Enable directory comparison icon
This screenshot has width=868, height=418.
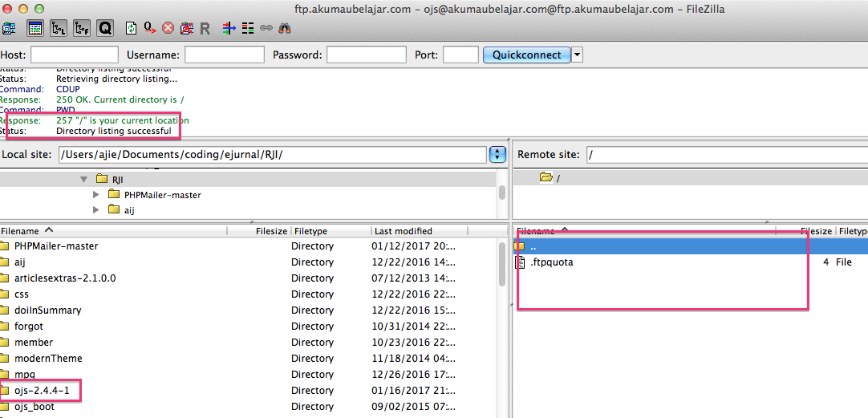[x=248, y=28]
